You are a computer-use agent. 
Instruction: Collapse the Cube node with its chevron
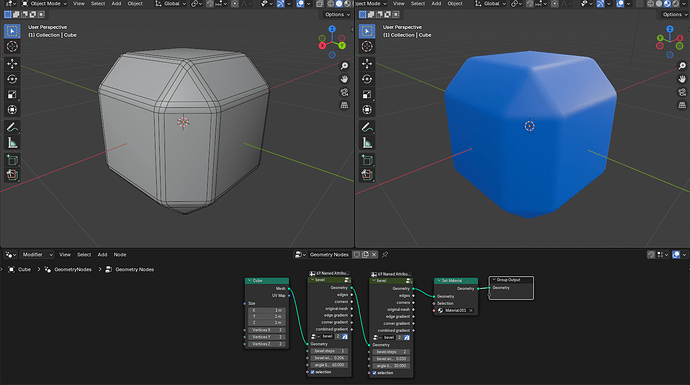(250, 281)
